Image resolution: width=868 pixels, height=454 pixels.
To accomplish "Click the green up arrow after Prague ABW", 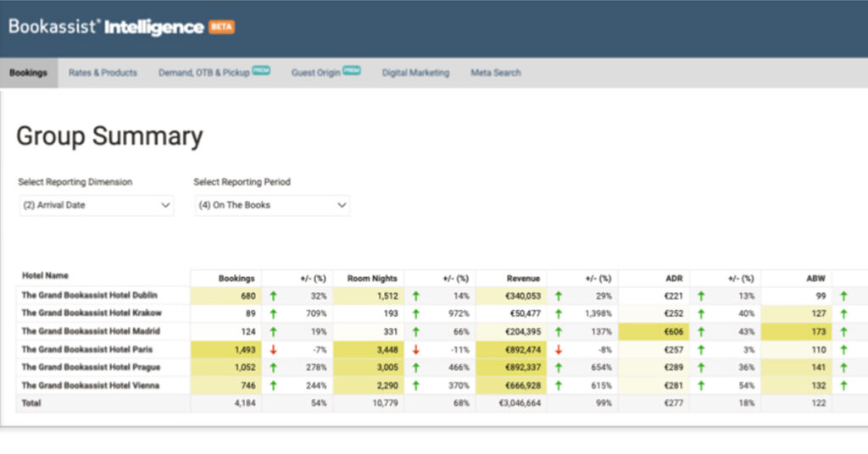I will pos(843,368).
